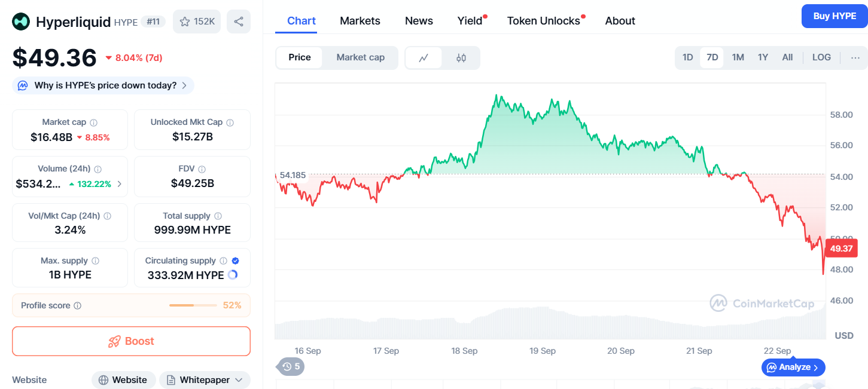Click the AI icon beside price question

[x=23, y=85]
